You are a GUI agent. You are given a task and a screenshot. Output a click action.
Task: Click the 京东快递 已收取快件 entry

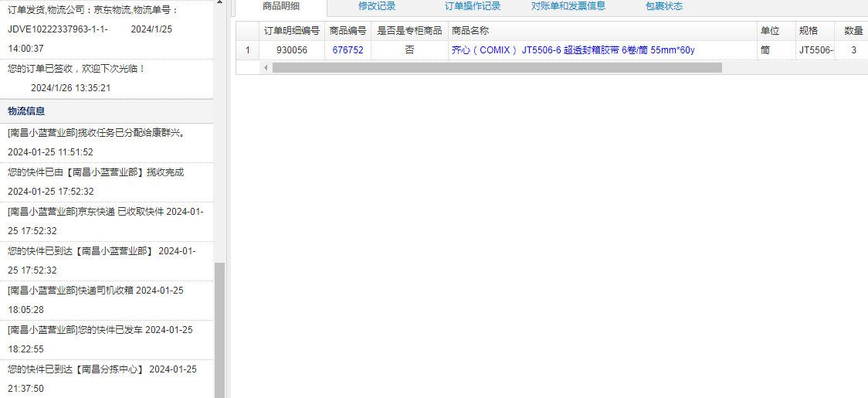pyautogui.click(x=107, y=221)
